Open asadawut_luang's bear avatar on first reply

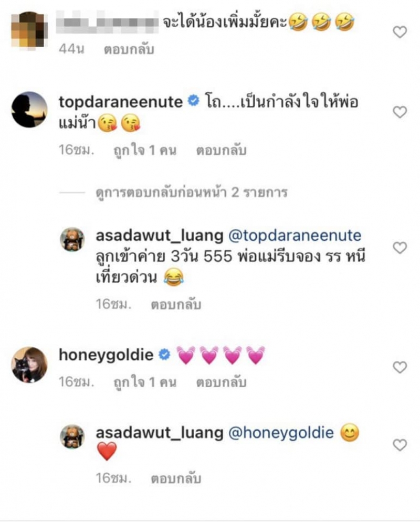coord(72,239)
